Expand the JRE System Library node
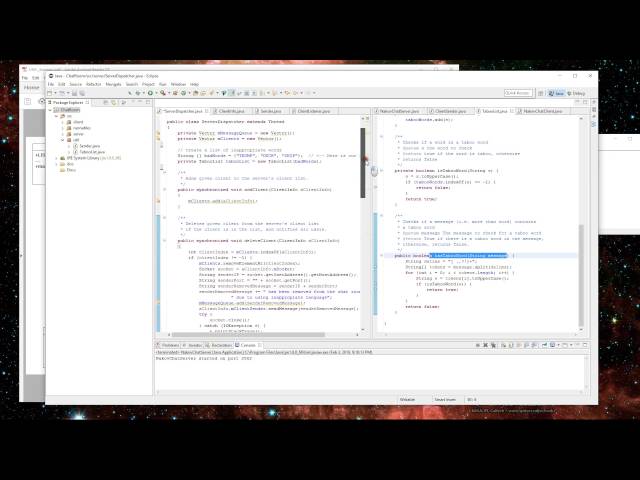 pyautogui.click(x=56, y=158)
